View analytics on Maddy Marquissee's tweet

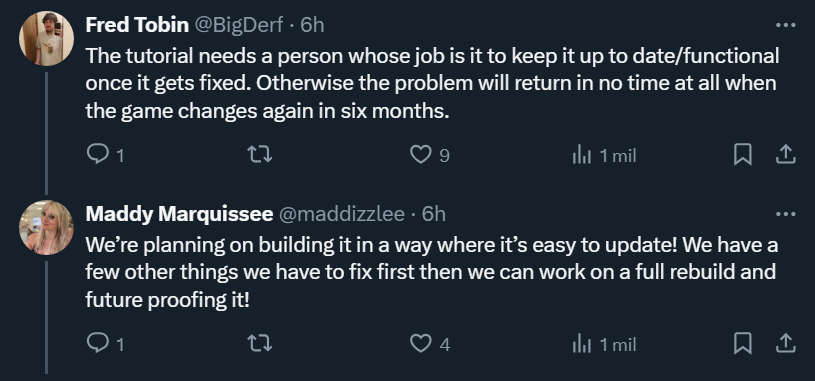[582, 344]
